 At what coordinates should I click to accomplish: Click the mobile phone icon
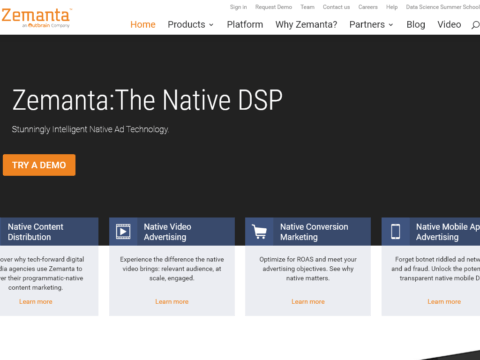pyautogui.click(x=396, y=232)
